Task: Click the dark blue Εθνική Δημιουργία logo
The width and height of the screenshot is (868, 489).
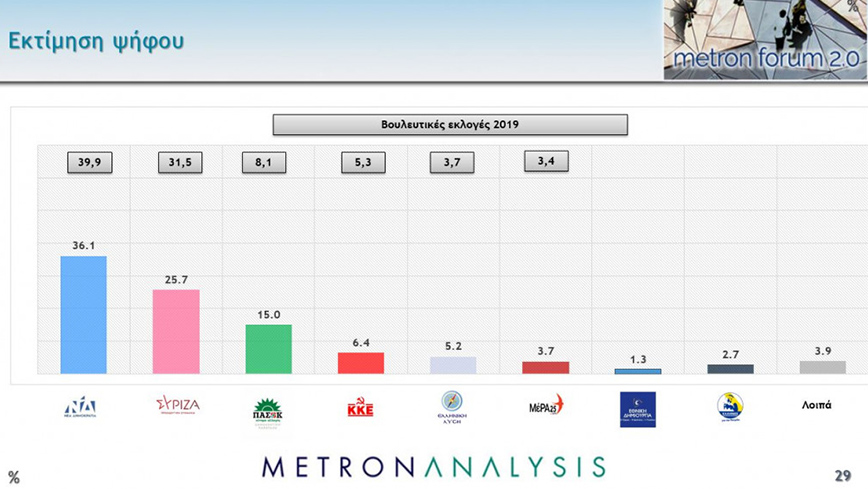Action: [x=637, y=409]
